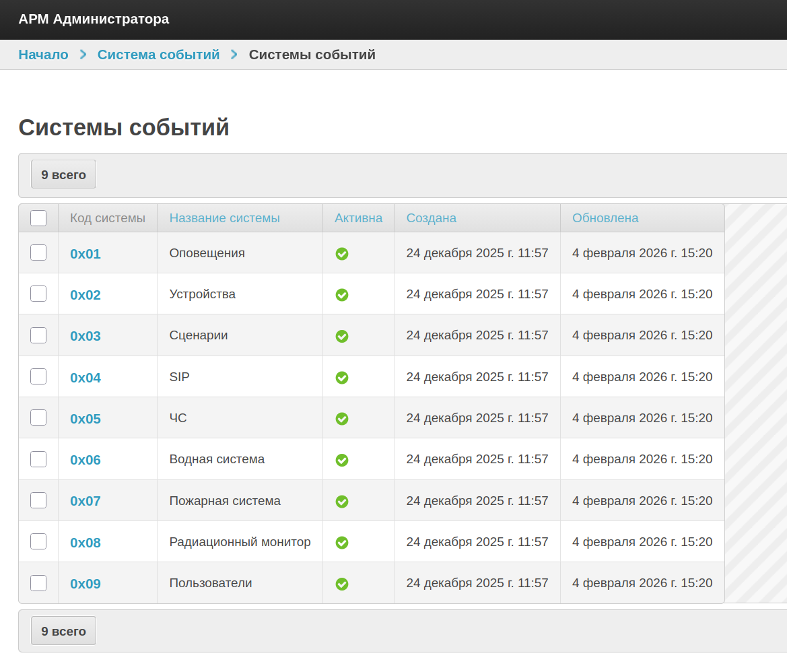Image resolution: width=787 pixels, height=672 pixels.
Task: Click the active checkmark icon for SIP
Action: pyautogui.click(x=342, y=378)
